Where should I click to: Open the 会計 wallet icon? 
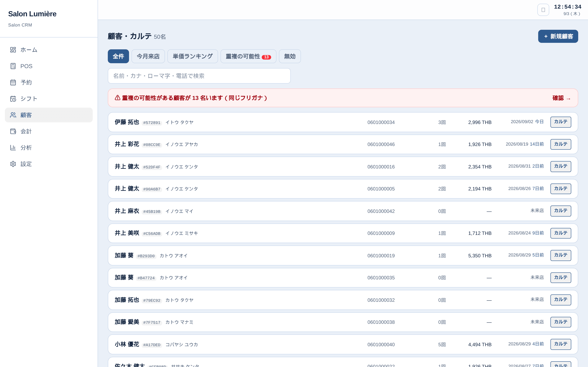click(x=13, y=131)
